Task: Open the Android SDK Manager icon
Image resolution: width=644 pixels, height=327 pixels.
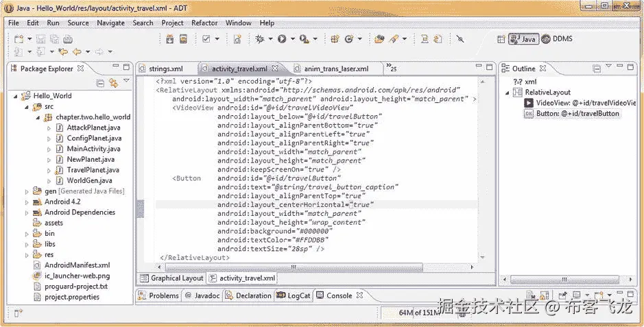Action: [169, 39]
